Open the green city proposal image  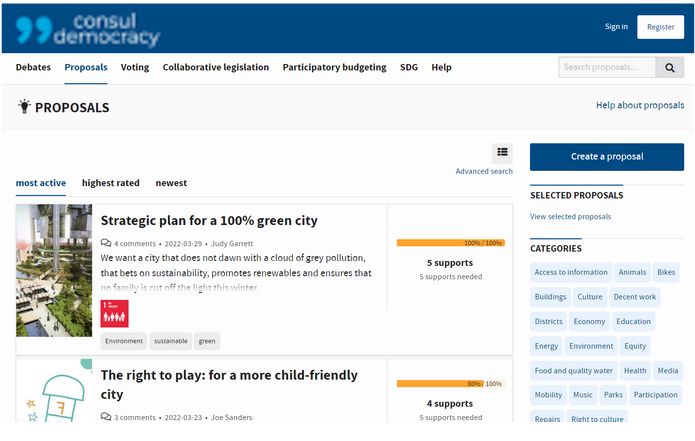pyautogui.click(x=54, y=270)
